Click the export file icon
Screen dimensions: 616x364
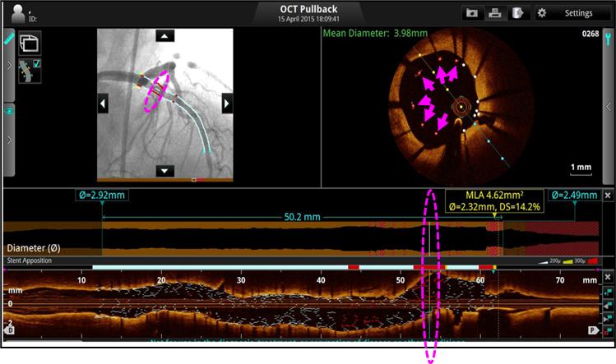517,13
